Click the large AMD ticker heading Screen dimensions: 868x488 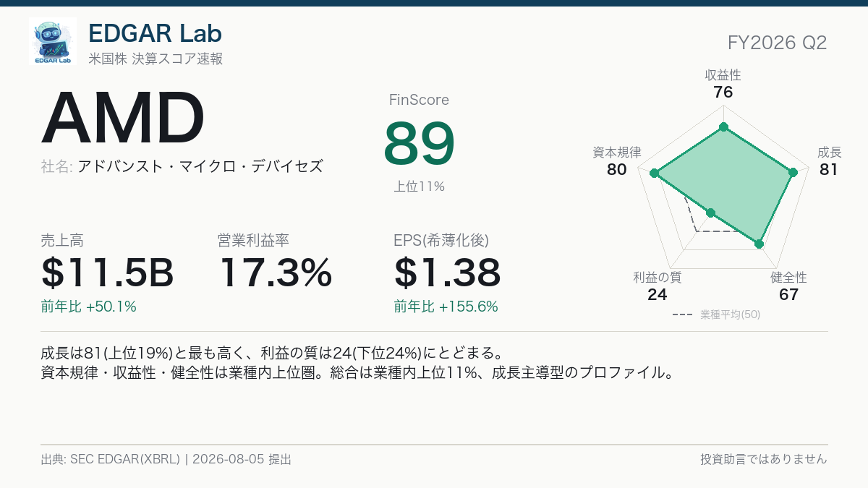(x=124, y=119)
